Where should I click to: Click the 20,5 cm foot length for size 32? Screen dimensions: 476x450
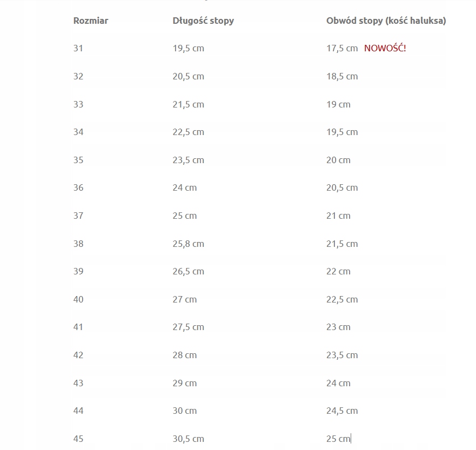coord(188,76)
